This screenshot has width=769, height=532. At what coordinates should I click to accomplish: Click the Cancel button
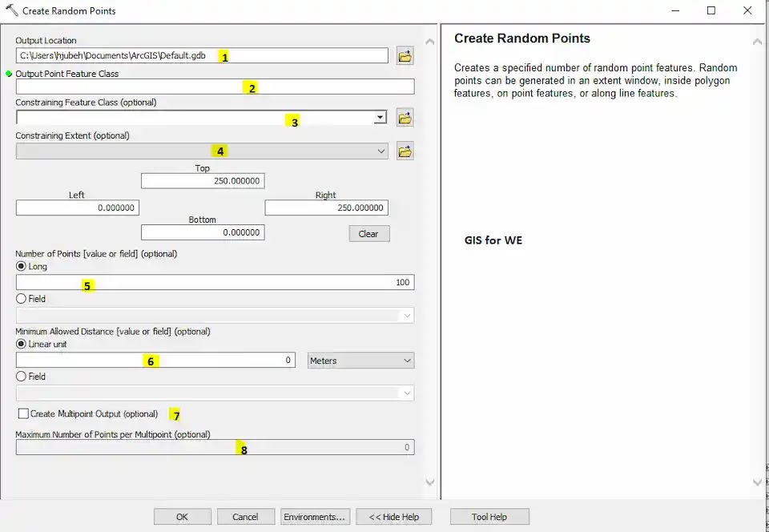click(245, 517)
